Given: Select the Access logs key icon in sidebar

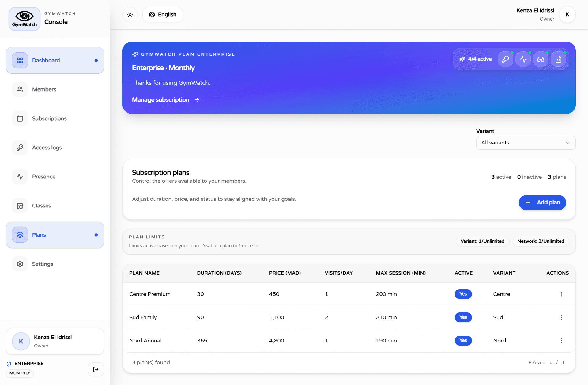Looking at the screenshot, I should click(20, 147).
